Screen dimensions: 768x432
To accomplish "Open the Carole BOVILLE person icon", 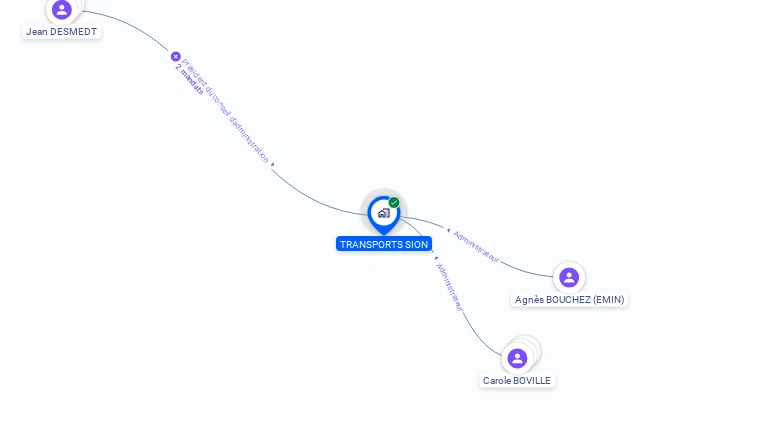I will pyautogui.click(x=517, y=359).
